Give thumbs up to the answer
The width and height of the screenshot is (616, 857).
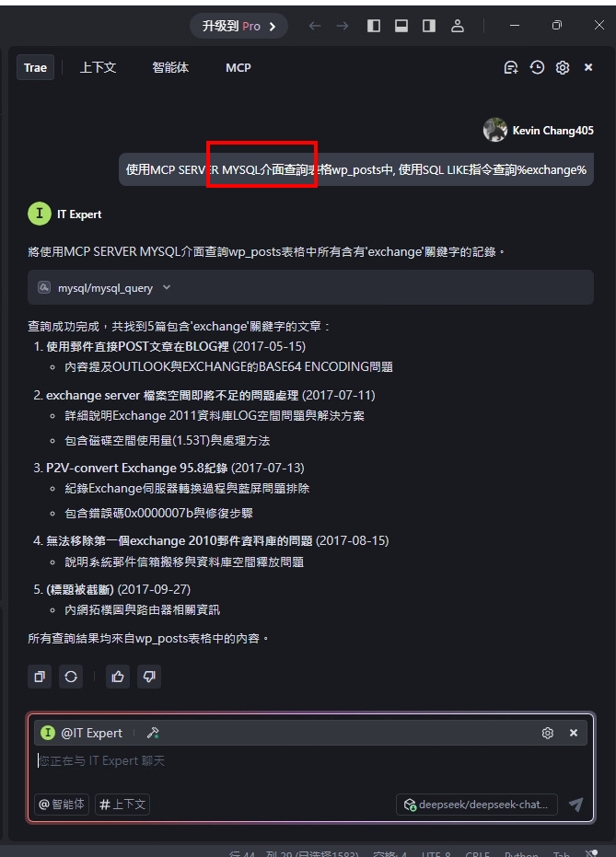[118, 677]
